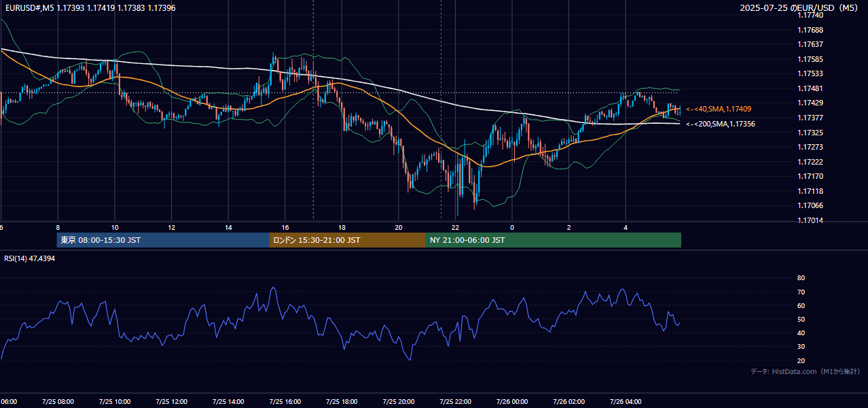The height and width of the screenshot is (408, 868).
Task: Click hour label 20 below the price chart
Action: [x=399, y=227]
